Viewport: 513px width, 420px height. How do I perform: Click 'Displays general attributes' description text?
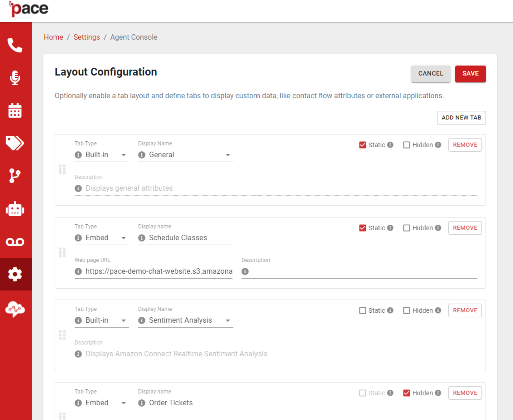pos(129,188)
